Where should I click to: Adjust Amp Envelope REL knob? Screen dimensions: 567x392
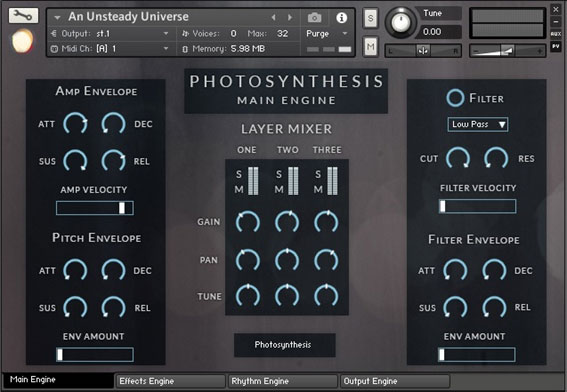pos(113,161)
